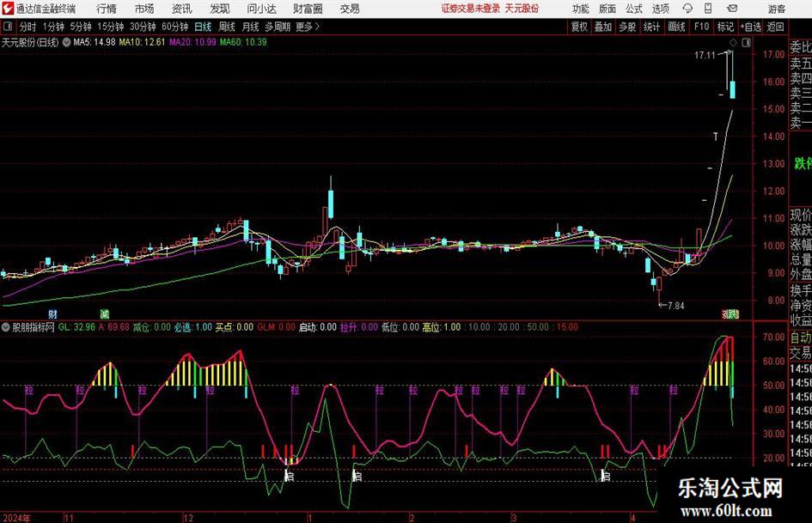This screenshot has width=812, height=523.
Task: Click the MA60: 10.39 value
Action: pyautogui.click(x=243, y=42)
